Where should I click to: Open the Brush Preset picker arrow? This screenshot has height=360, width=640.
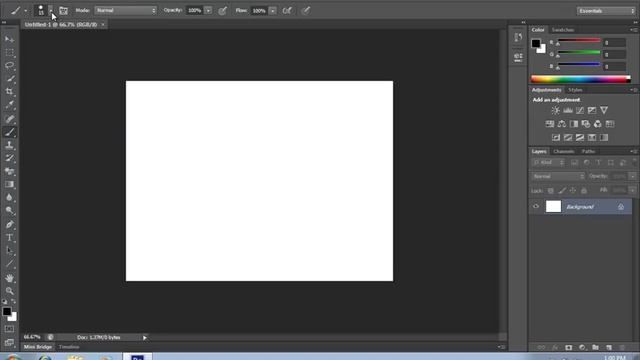coord(51,11)
